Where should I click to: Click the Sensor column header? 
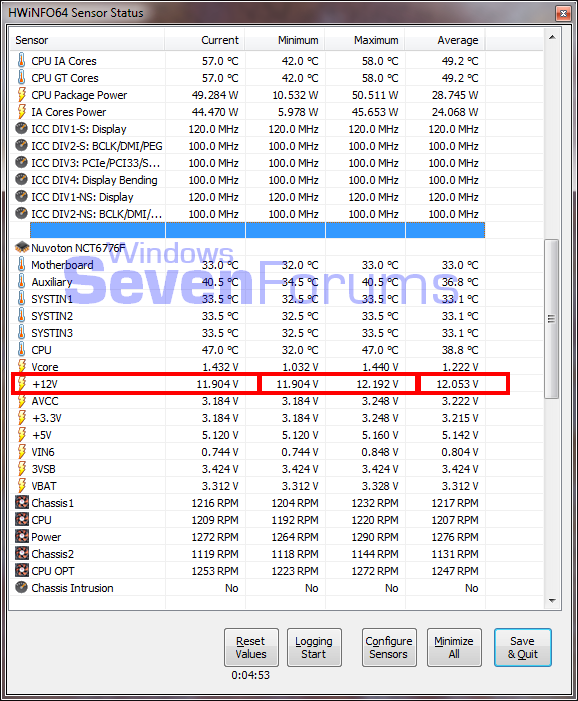click(87, 40)
